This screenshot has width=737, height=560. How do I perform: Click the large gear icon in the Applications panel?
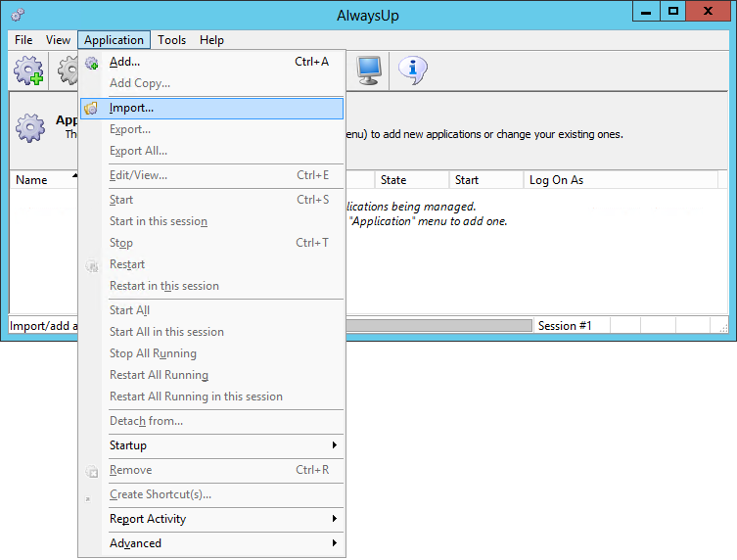[x=30, y=127]
